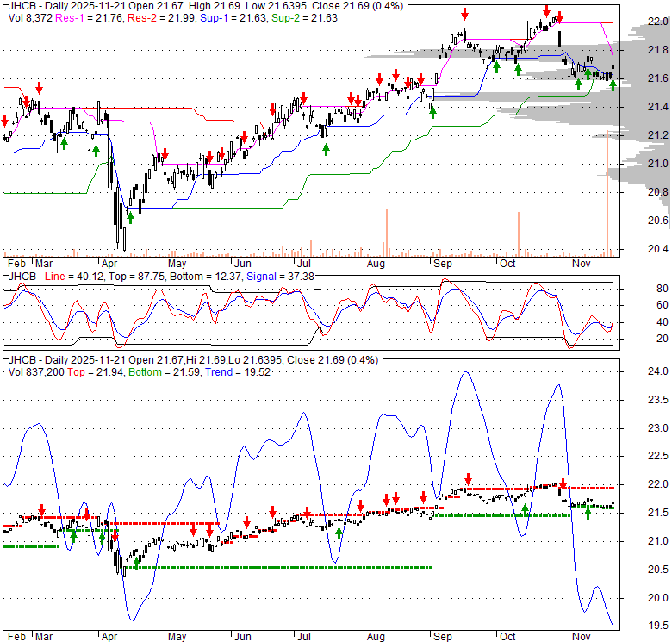Screen dimensions: 672x642
Task: Click the Top = 87.75 oscillator label
Action: (x=137, y=277)
